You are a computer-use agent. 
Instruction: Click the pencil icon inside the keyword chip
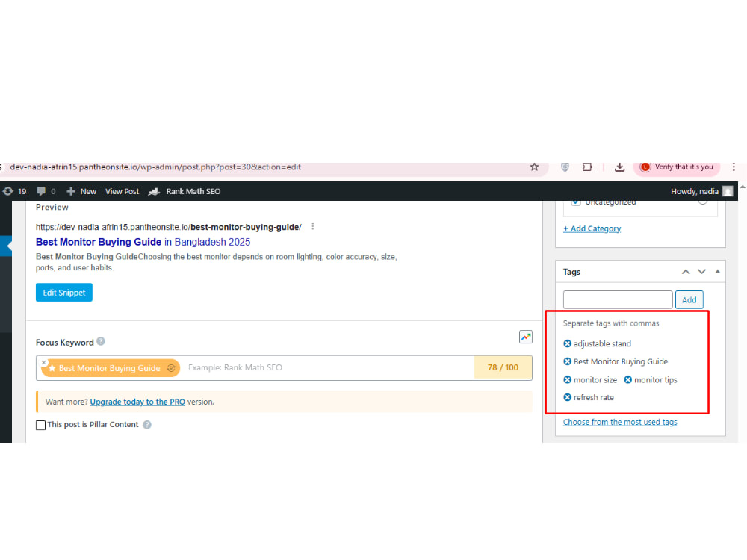click(171, 368)
